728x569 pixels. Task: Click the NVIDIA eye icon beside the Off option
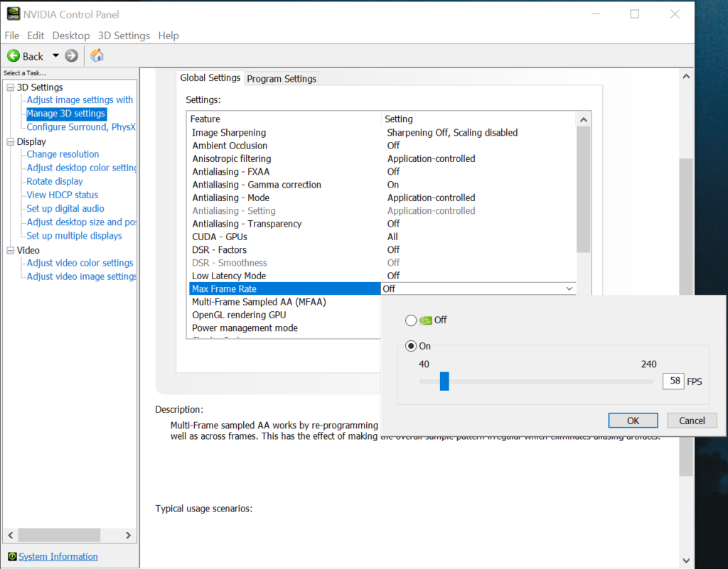[x=426, y=320]
